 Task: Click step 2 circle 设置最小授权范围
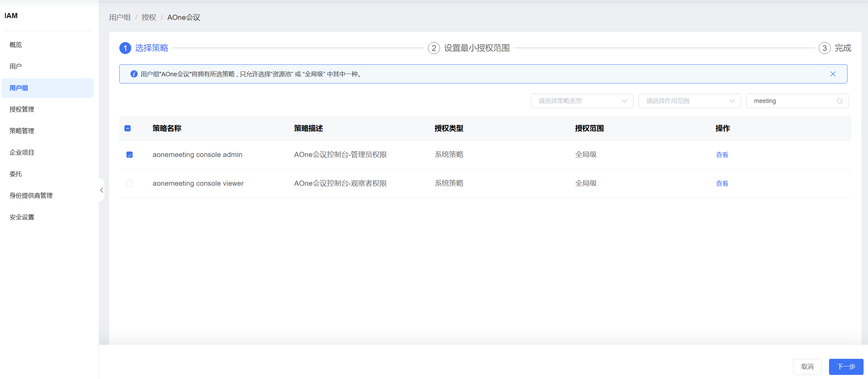(x=434, y=48)
